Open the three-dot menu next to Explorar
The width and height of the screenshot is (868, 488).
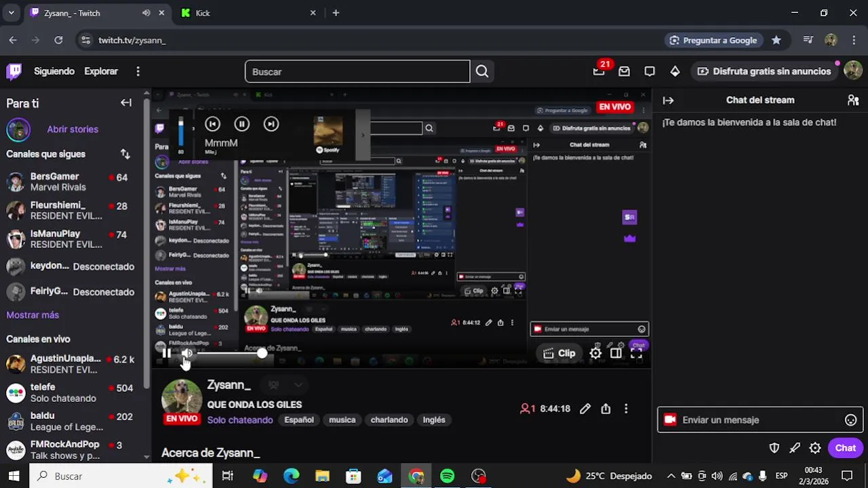tap(138, 71)
